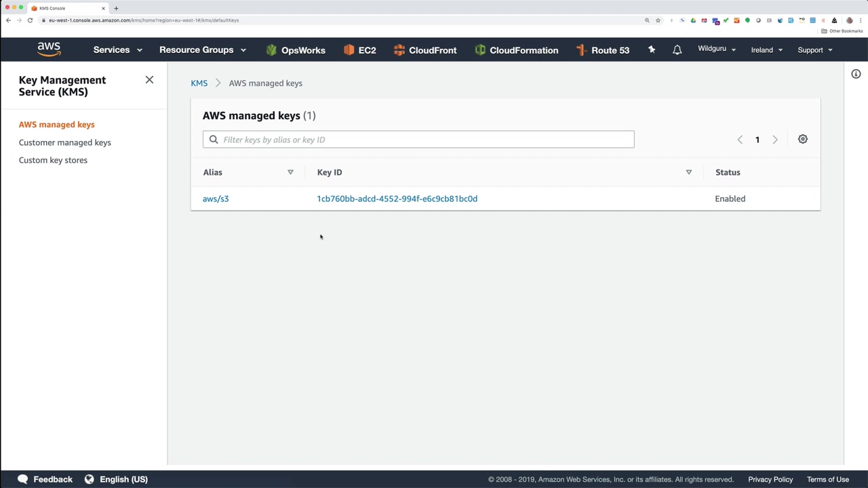Open the Other Bookmarks folder
The image size is (868, 488).
pyautogui.click(x=842, y=31)
